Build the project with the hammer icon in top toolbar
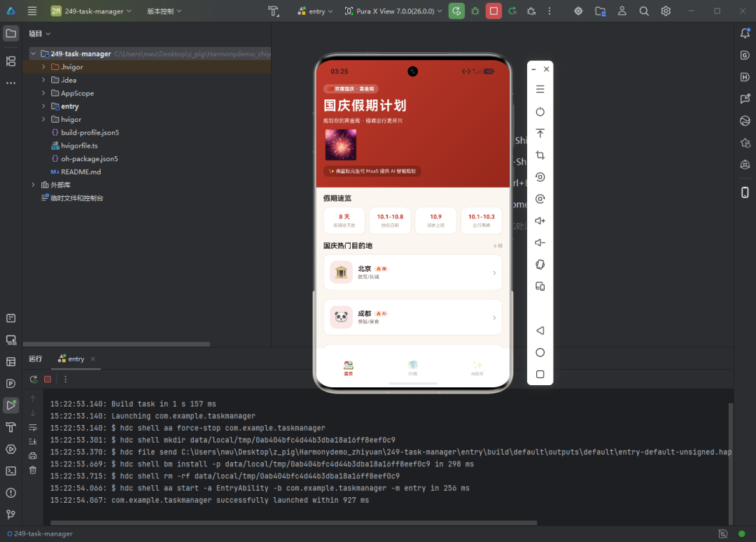756x542 pixels. [x=274, y=11]
